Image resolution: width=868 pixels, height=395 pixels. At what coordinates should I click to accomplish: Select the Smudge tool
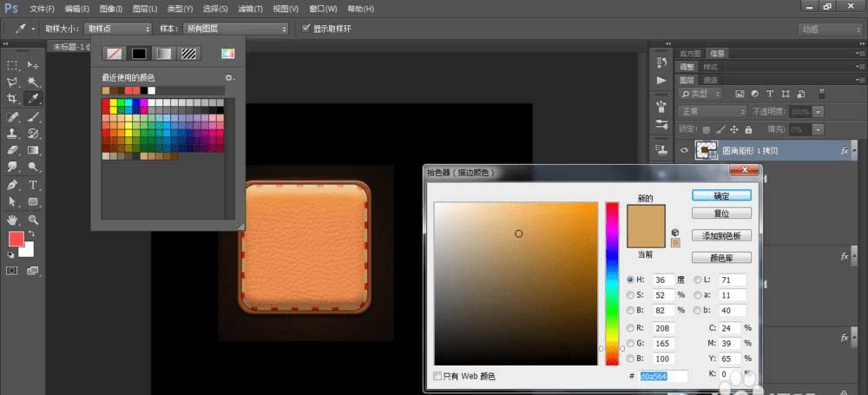click(x=11, y=166)
